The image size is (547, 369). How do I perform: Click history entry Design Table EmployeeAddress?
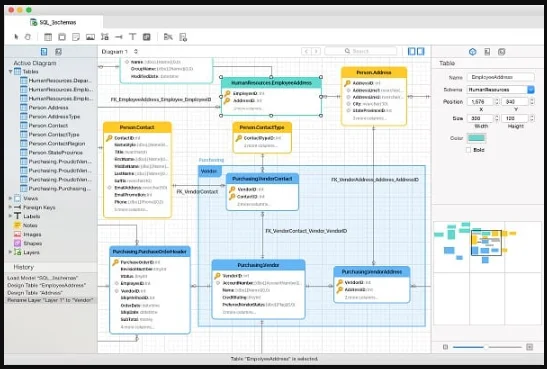point(46,285)
